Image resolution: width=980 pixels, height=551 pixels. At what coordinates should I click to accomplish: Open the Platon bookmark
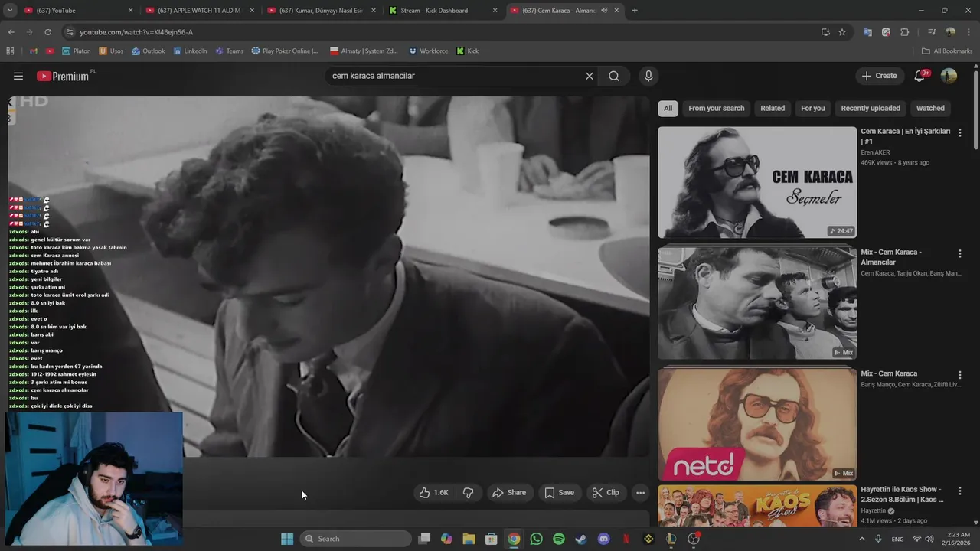click(76, 51)
